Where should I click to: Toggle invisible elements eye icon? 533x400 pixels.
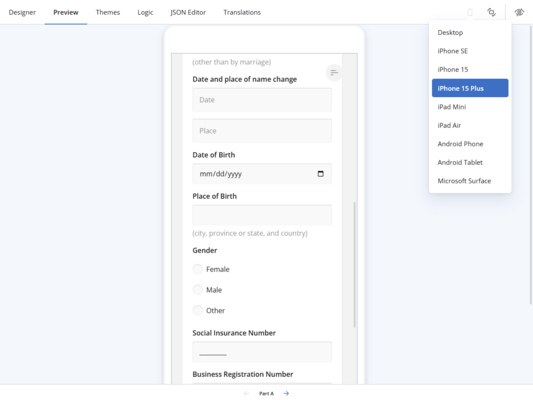point(519,12)
